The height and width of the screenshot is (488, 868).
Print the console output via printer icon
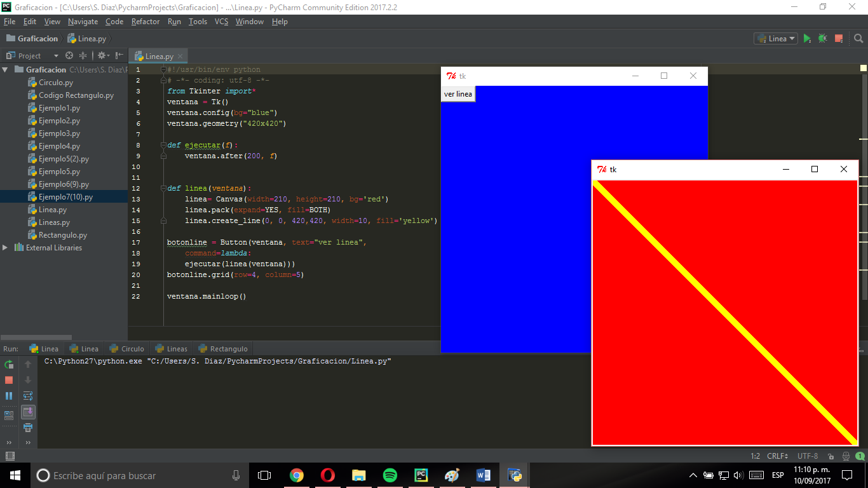pos(28,428)
